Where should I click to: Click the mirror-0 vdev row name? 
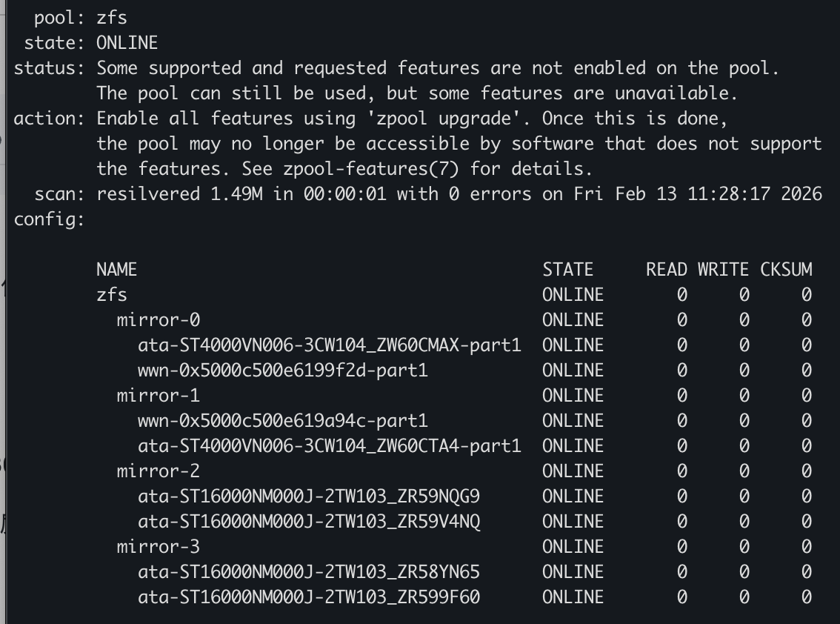[158, 320]
